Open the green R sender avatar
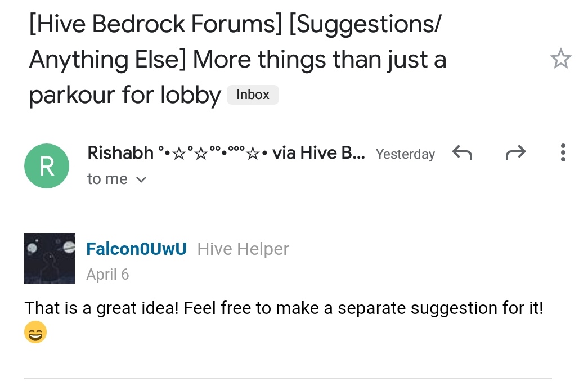Screen dimensions: 588x386 [x=47, y=166]
